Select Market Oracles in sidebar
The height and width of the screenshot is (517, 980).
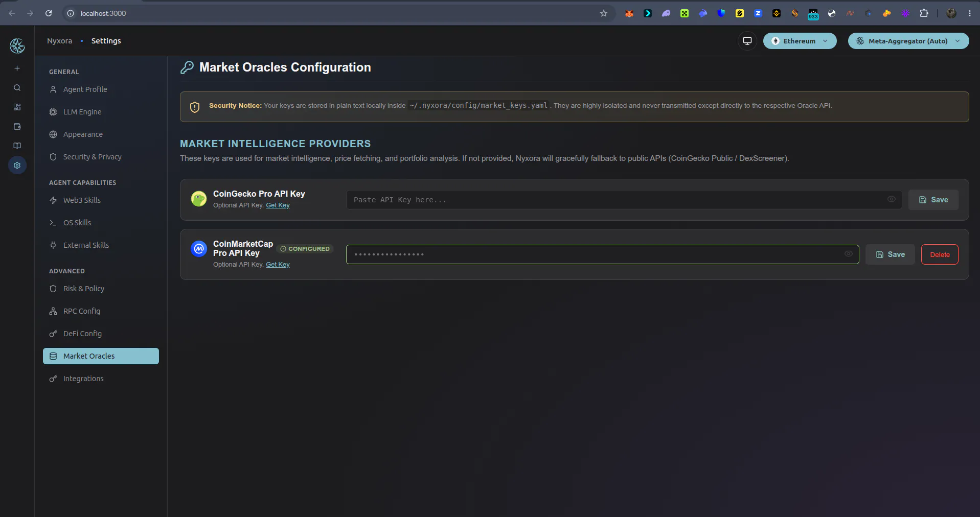click(x=101, y=356)
